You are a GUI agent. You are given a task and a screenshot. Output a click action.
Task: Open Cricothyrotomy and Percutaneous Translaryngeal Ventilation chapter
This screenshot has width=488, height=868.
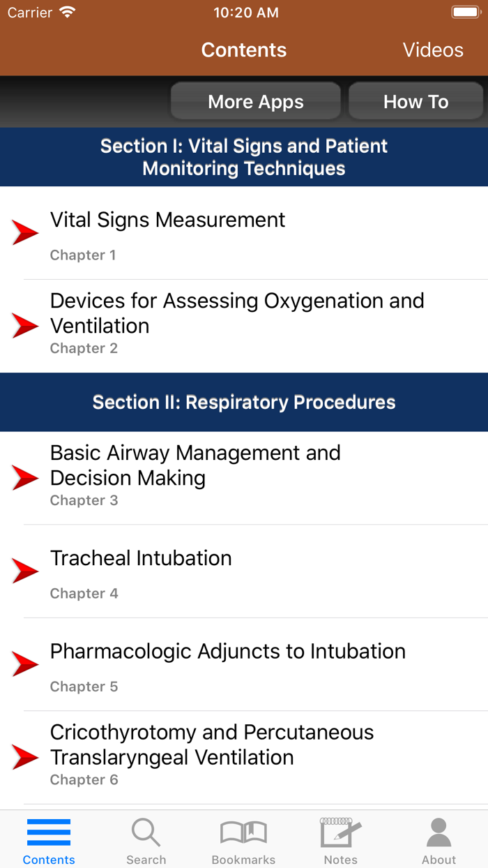click(x=212, y=744)
